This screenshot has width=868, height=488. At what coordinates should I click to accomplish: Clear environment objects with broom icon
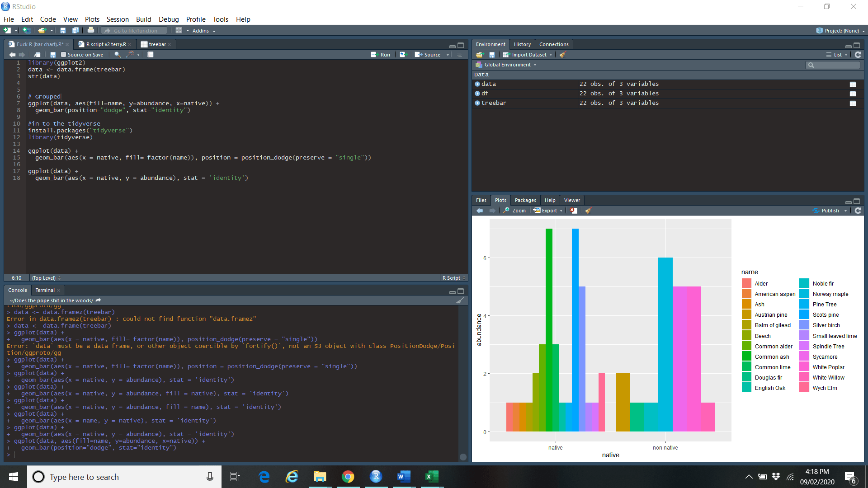(562, 55)
